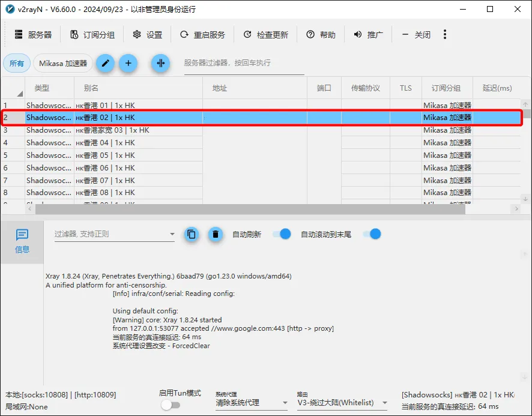Open the 服务器 servers menu
Viewport: 532px width, 416px height.
[x=33, y=35]
